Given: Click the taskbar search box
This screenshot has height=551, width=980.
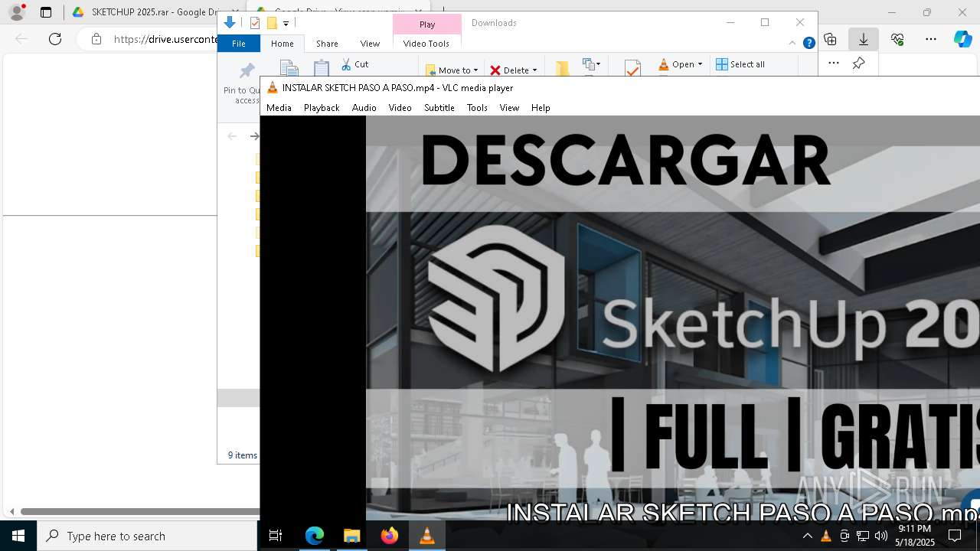Looking at the screenshot, I should (x=147, y=536).
